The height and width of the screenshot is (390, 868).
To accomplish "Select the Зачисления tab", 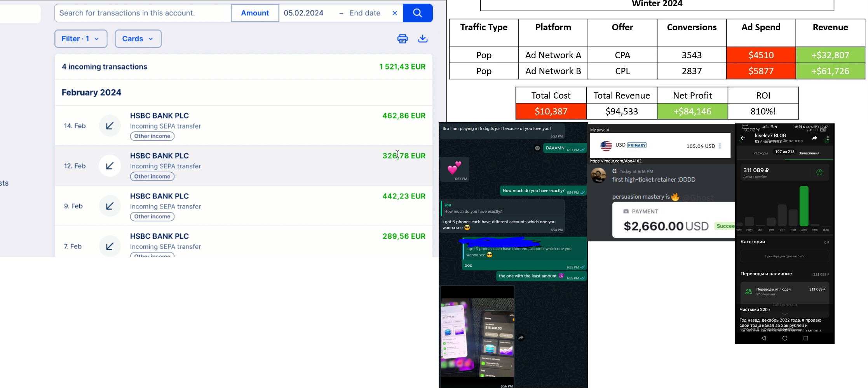I will point(809,153).
